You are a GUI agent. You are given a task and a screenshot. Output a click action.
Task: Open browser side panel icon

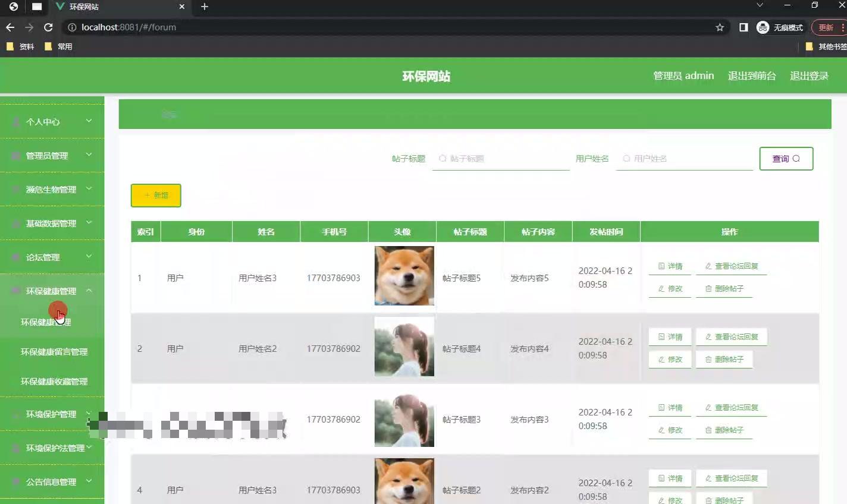coord(744,27)
